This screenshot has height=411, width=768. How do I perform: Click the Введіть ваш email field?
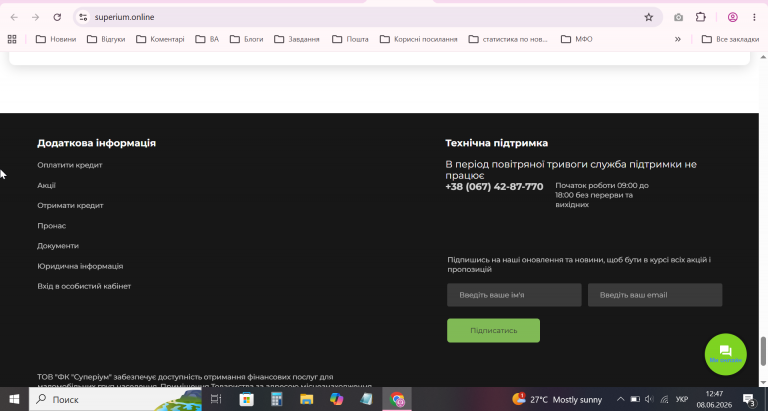[655, 295]
